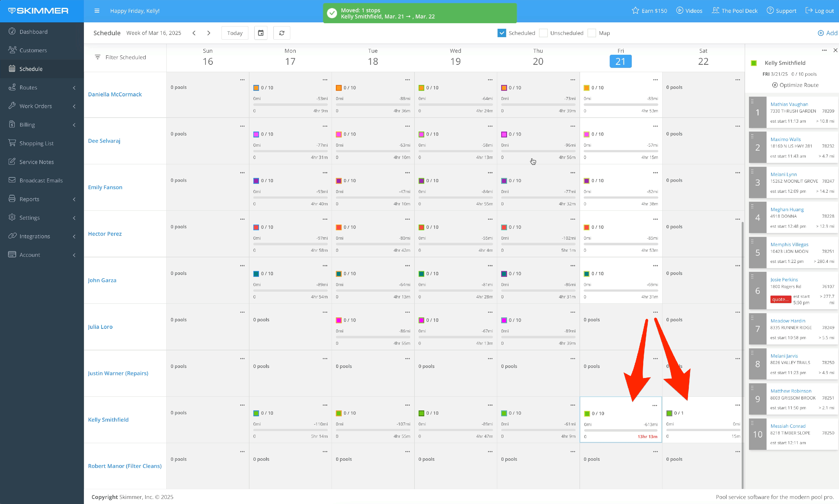Click the hamburger menu icon in header

97,11
